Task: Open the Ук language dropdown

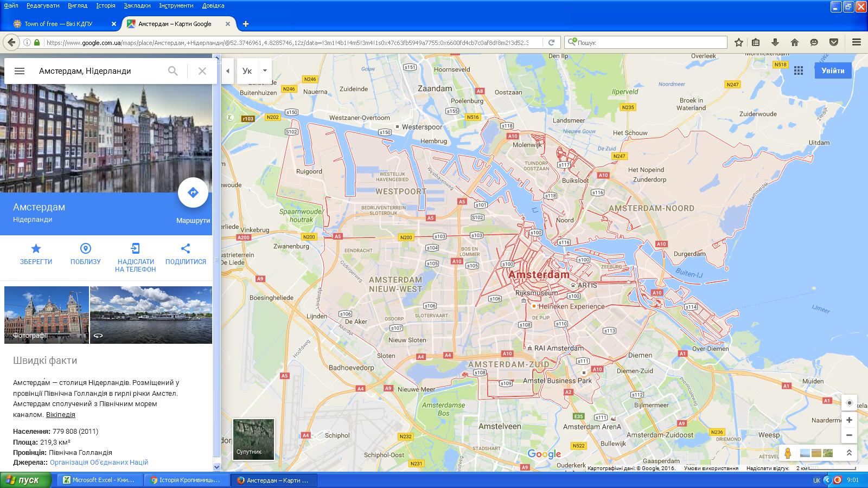Action: pyautogui.click(x=265, y=71)
